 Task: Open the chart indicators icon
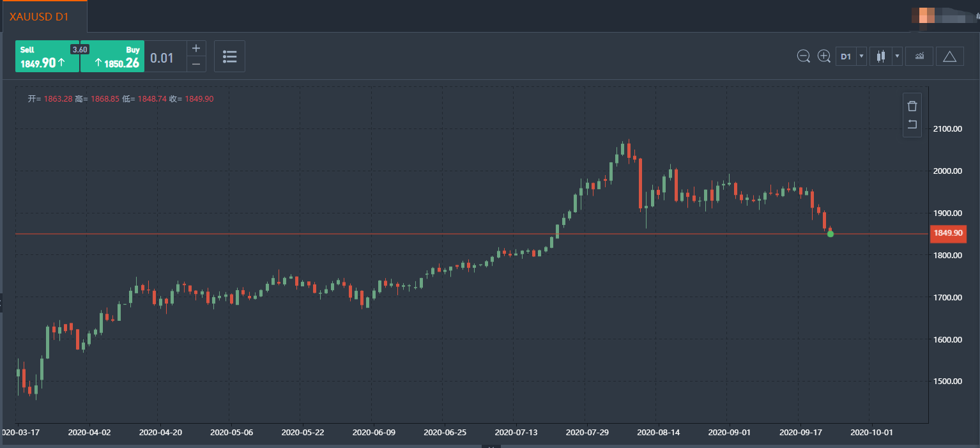919,56
